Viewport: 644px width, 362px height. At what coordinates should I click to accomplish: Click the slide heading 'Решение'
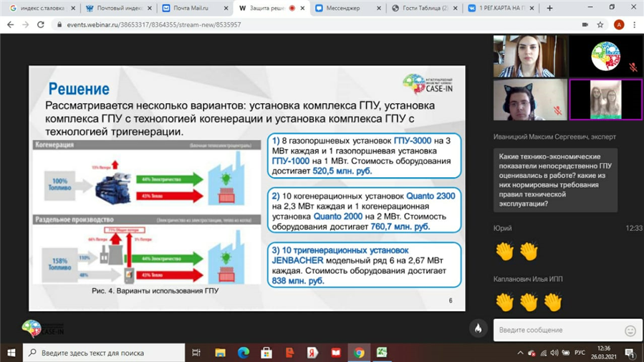[x=79, y=89]
